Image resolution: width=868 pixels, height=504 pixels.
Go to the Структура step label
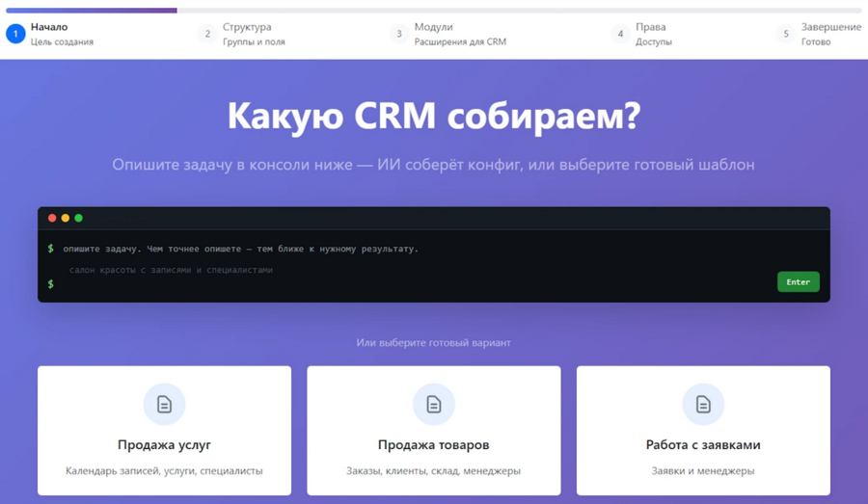click(x=247, y=27)
